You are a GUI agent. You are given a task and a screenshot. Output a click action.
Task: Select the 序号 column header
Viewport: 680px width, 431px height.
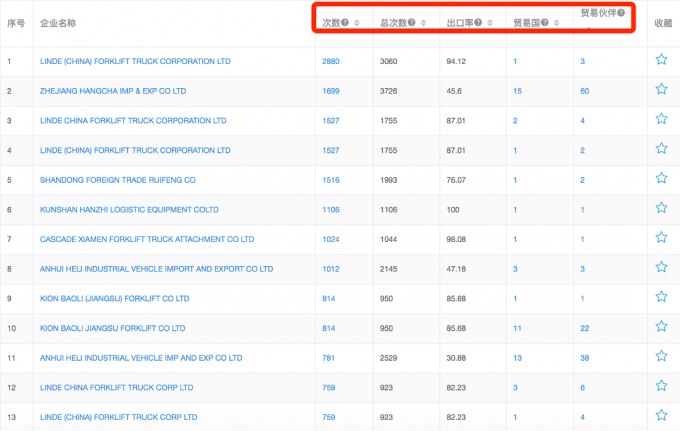(16, 23)
